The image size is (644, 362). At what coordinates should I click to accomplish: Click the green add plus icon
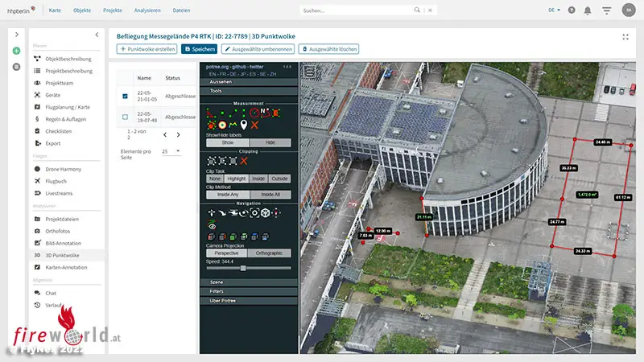[16, 51]
